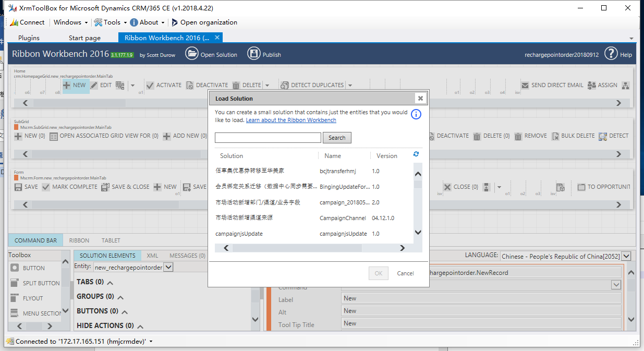
Task: Click SEND DIRECT EMAIL envelope button
Action: point(552,85)
